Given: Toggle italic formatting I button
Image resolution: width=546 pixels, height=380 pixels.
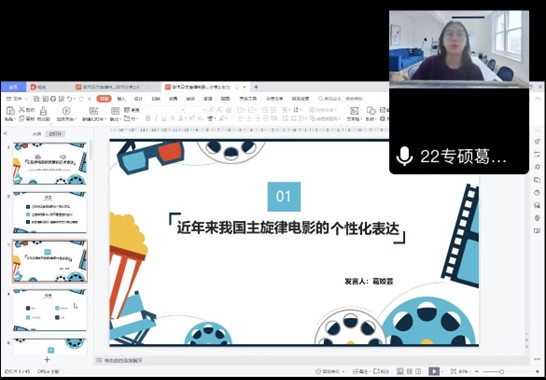Looking at the screenshot, I should [x=156, y=118].
